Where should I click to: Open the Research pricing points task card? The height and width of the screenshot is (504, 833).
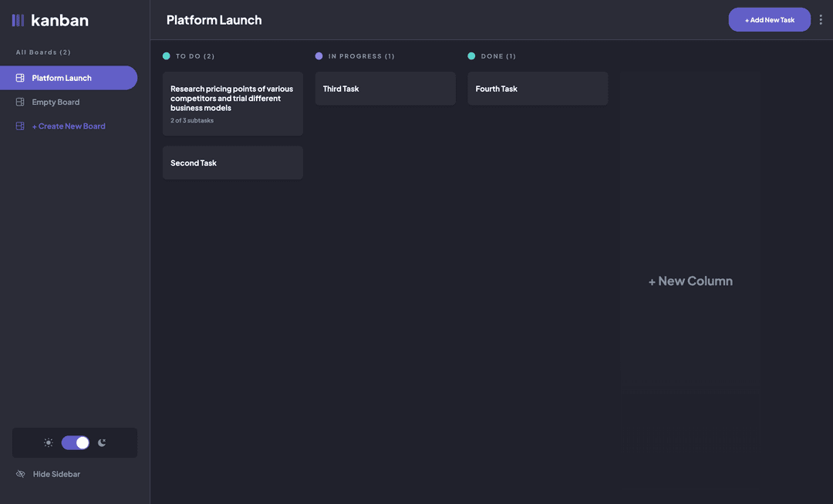click(232, 103)
